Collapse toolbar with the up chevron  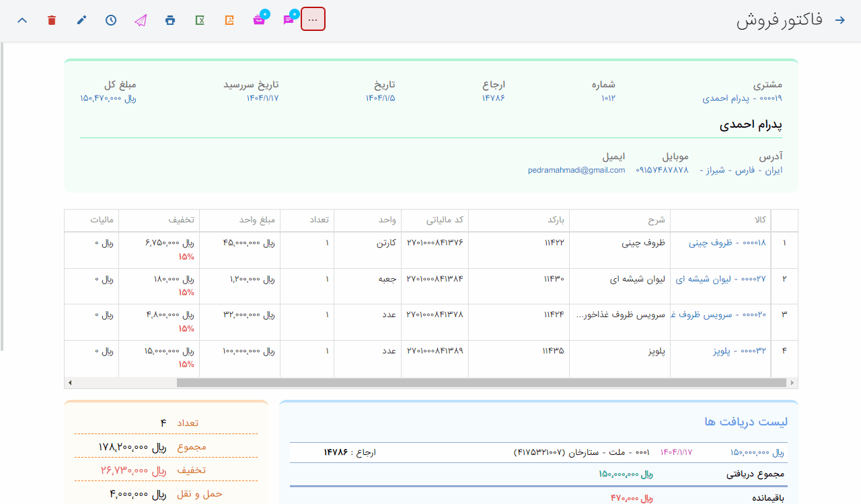pyautogui.click(x=22, y=20)
